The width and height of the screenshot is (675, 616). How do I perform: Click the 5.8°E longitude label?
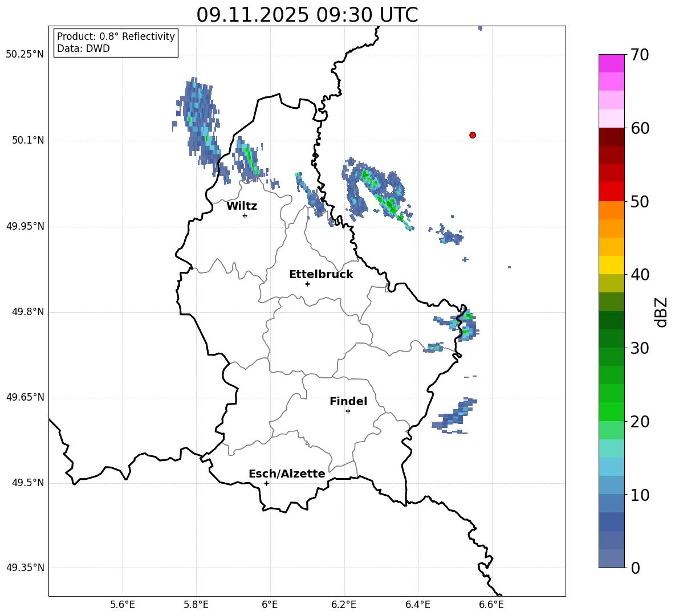tap(196, 605)
